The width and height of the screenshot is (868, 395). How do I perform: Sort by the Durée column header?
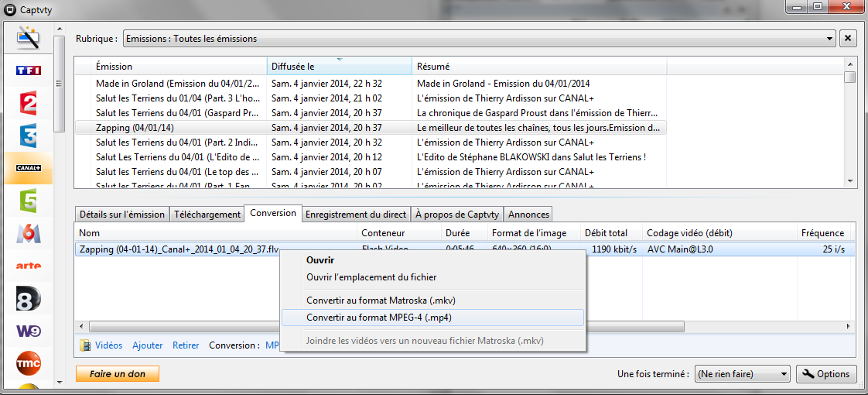pos(464,233)
